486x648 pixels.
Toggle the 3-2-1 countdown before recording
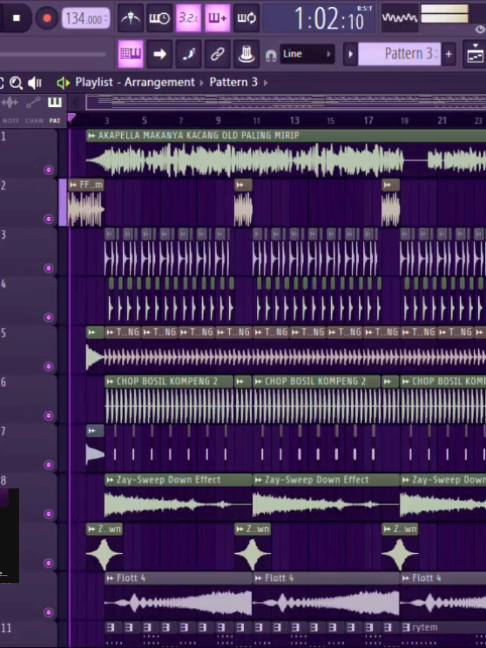pyautogui.click(x=188, y=18)
